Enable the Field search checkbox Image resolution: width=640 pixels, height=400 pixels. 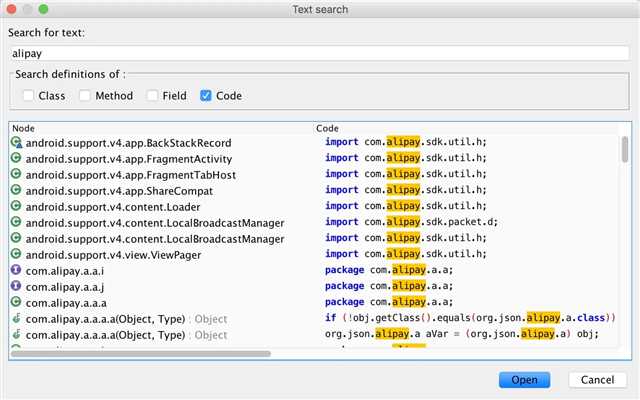point(152,96)
